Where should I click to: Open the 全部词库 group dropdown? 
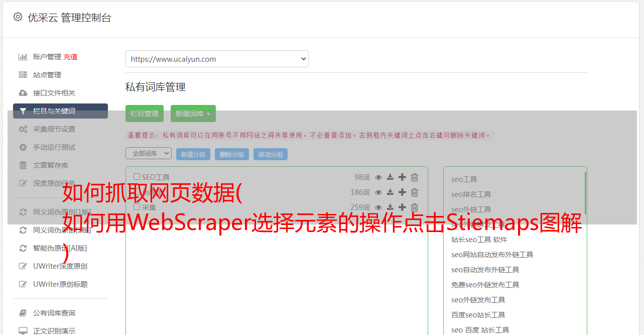pyautogui.click(x=149, y=153)
